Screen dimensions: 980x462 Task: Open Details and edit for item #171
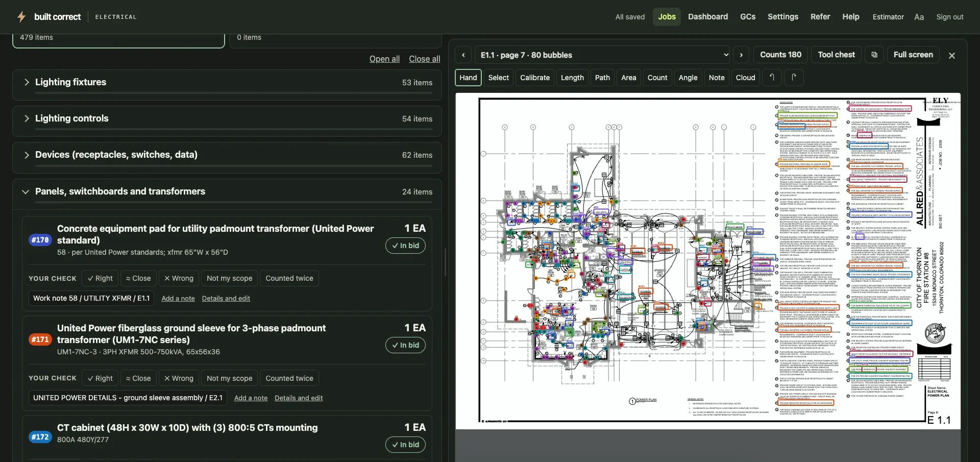(299, 398)
